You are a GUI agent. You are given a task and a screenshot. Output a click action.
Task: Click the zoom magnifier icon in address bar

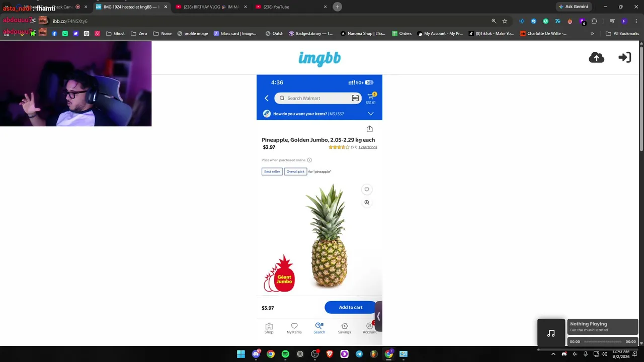click(494, 21)
